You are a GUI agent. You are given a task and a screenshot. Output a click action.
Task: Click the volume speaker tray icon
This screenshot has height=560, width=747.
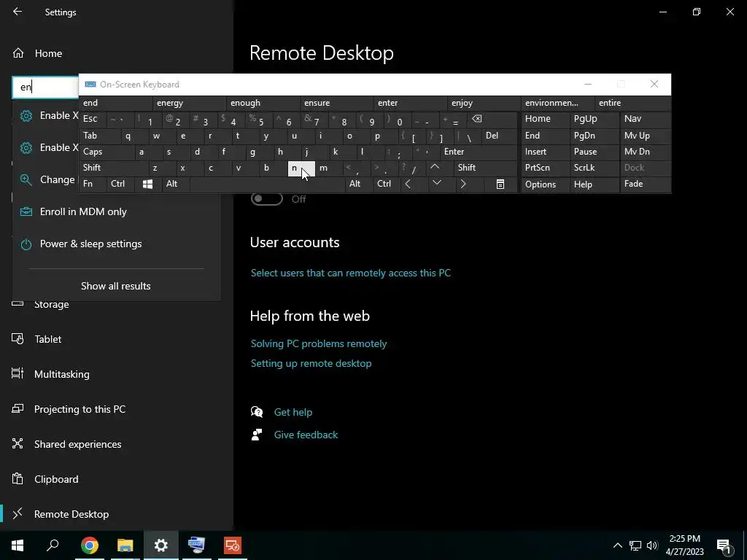click(x=652, y=545)
